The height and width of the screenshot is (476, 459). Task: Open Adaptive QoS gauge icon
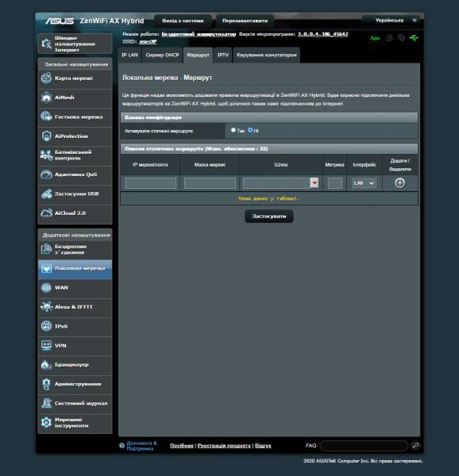pos(47,175)
